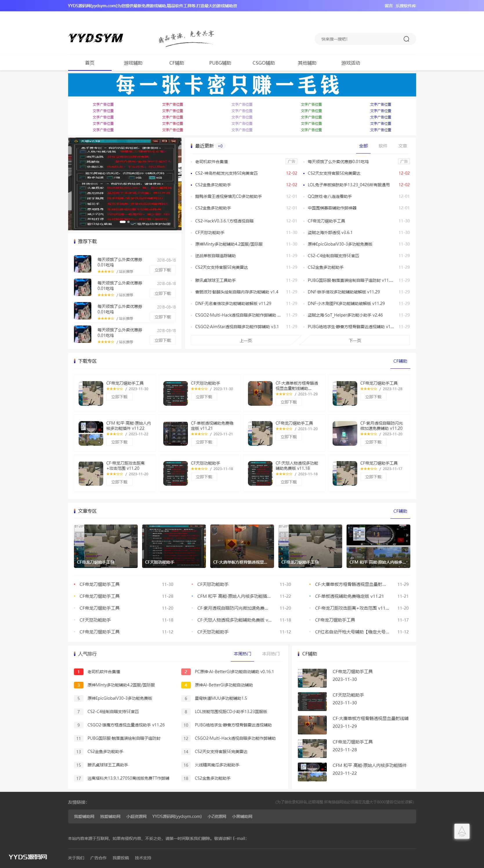Screen dimensions: 484x868
Task: Open the CF·大唐单板方框骨骼 article thumbnail
Action: coord(242,546)
